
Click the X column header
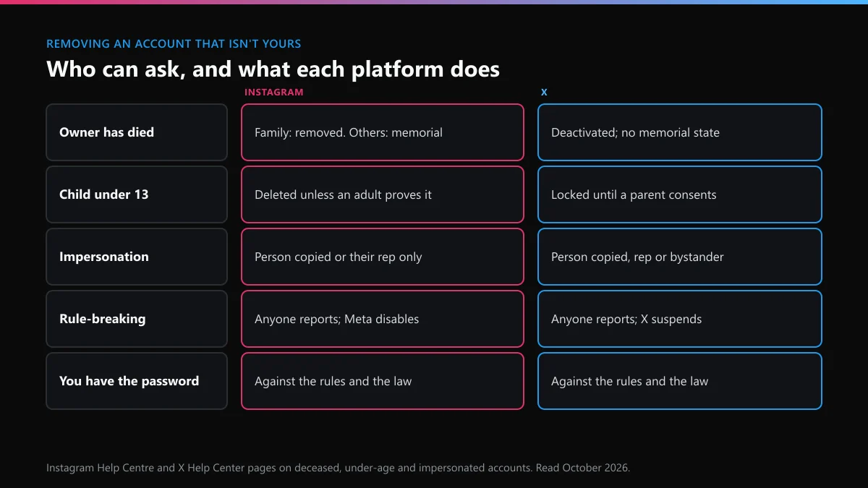[x=544, y=93]
